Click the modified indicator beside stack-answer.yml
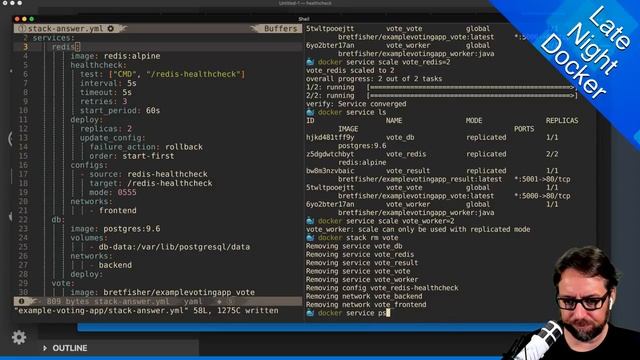Image resolution: width=640 pixels, height=360 pixels. click(111, 29)
